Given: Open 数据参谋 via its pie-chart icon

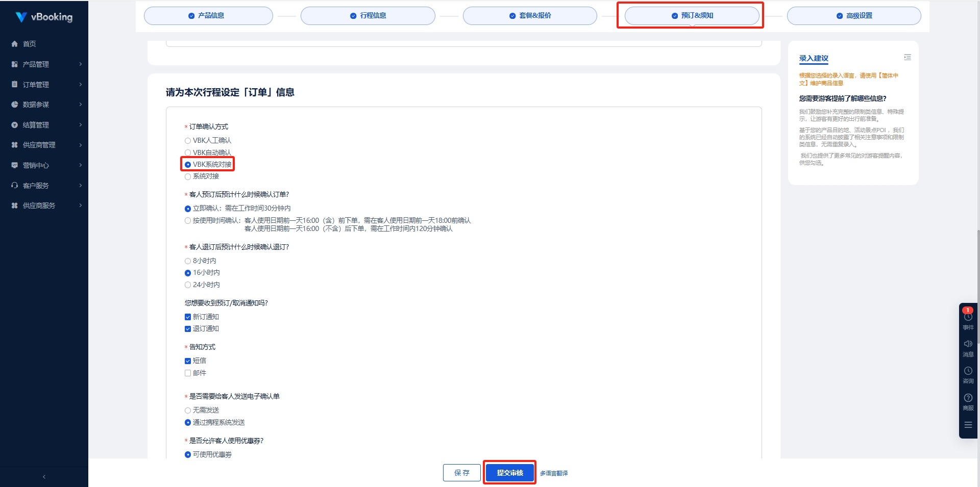Looking at the screenshot, I should [15, 105].
